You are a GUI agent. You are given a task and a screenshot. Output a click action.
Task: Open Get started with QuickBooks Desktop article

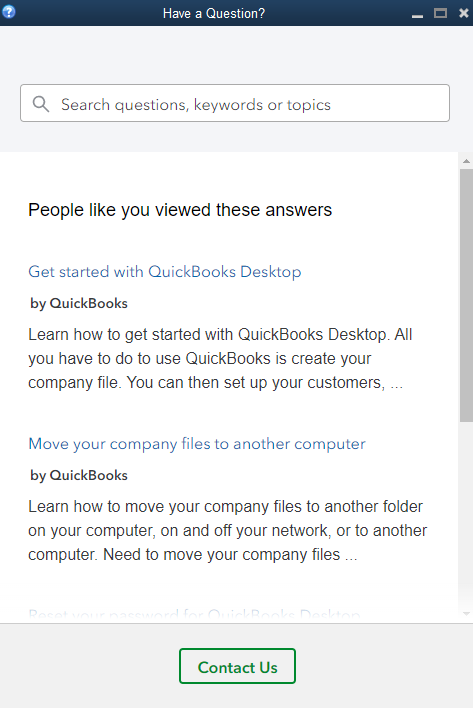(x=165, y=272)
